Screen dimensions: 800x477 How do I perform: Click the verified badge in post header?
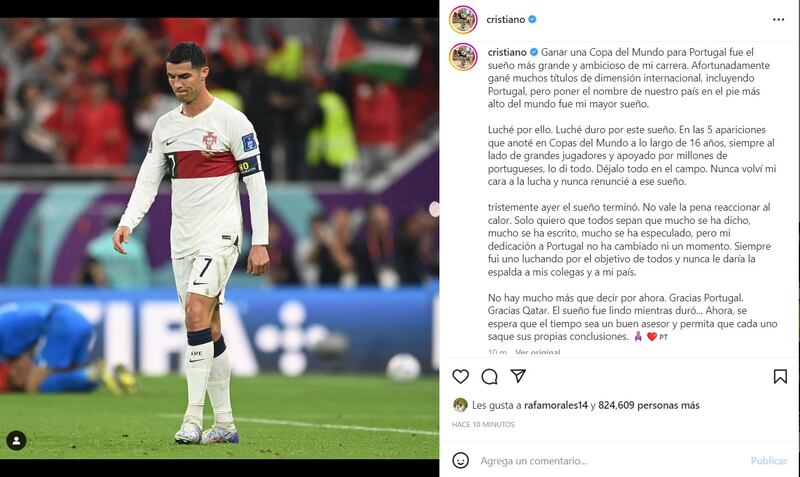pyautogui.click(x=532, y=19)
